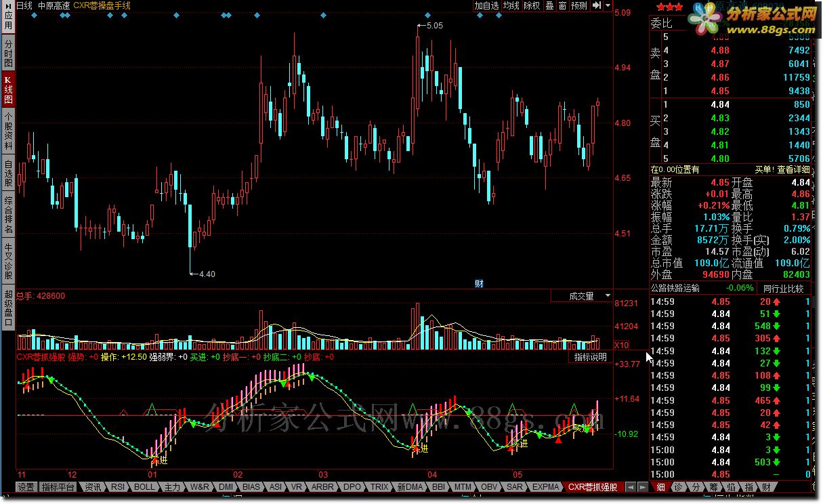Select the ARBR indicator tab
Viewport: 823px width, 504px height.
coord(322,486)
